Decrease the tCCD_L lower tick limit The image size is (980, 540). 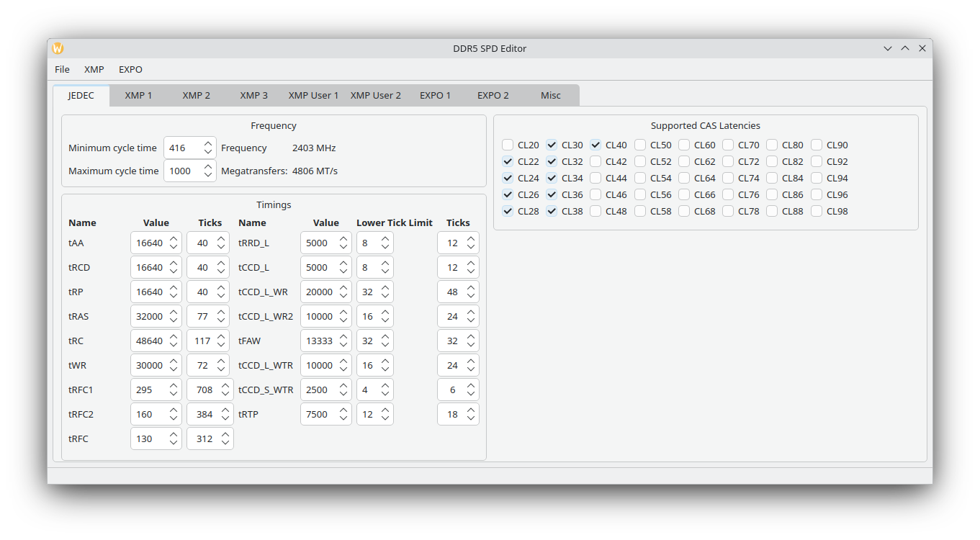[385, 271]
